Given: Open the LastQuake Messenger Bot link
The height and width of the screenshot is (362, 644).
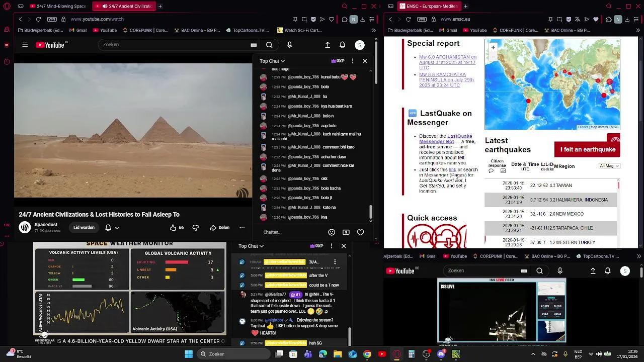Looking at the screenshot, I should point(445,139).
